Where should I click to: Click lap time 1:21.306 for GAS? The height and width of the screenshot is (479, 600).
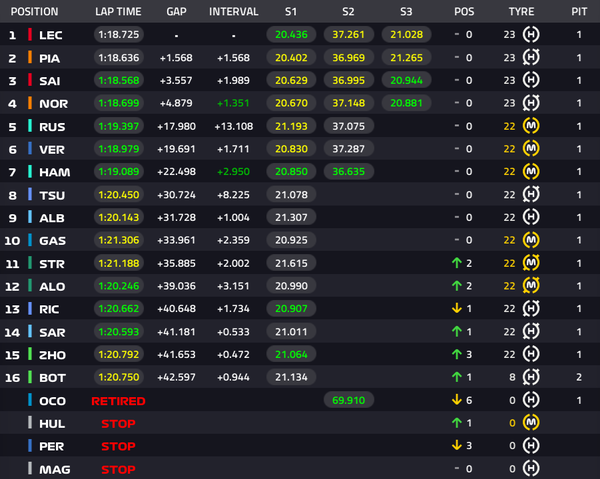pos(119,240)
